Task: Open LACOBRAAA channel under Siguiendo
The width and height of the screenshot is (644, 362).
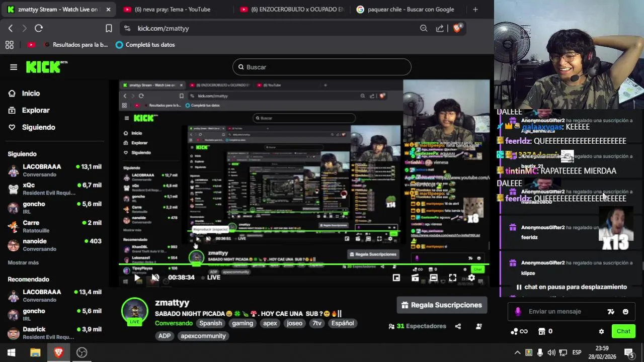Action: point(54,170)
